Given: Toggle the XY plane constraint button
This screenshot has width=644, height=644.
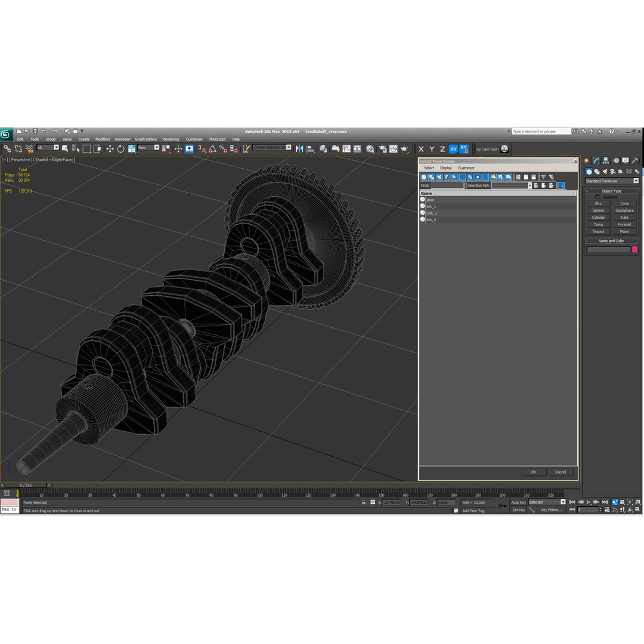Looking at the screenshot, I should [453, 149].
